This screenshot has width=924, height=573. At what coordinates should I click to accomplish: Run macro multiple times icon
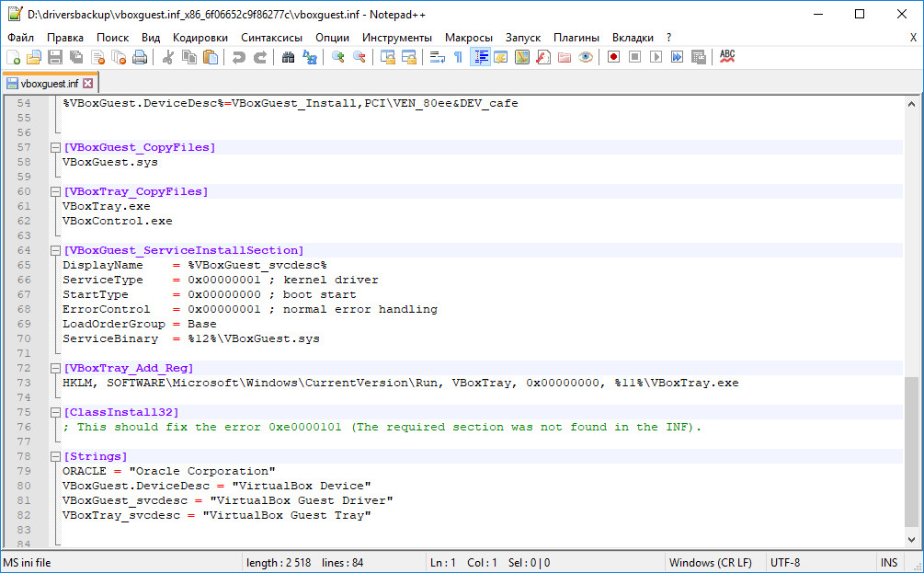click(x=677, y=57)
